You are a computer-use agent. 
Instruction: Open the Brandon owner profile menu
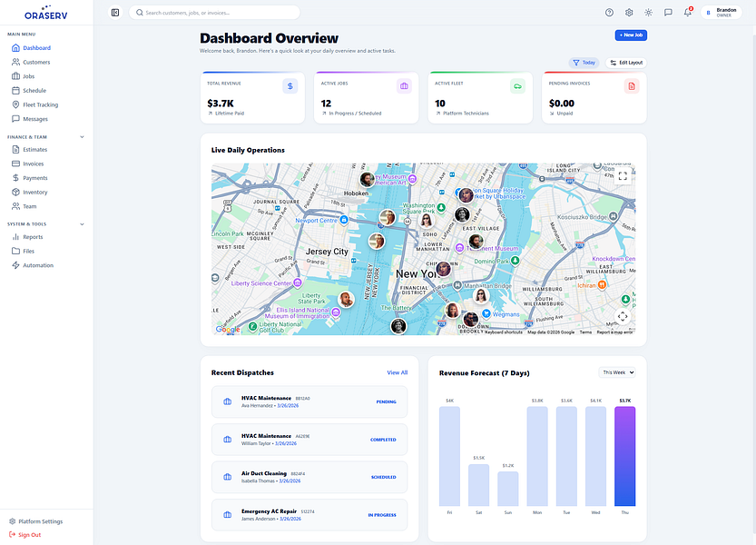722,13
